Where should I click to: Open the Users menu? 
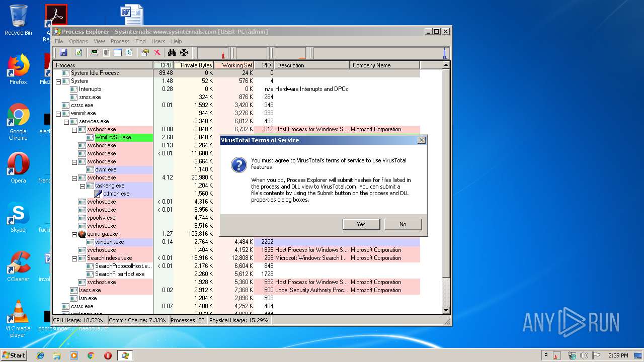click(x=158, y=41)
